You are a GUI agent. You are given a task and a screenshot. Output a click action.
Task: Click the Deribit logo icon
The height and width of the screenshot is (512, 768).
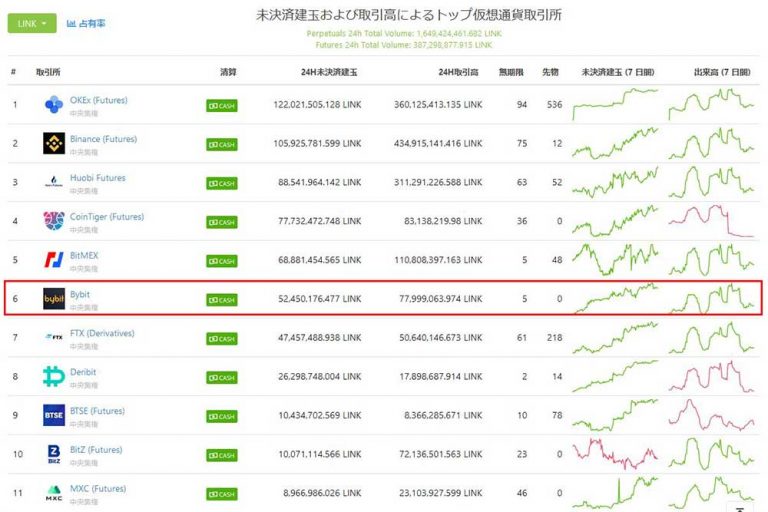54,377
